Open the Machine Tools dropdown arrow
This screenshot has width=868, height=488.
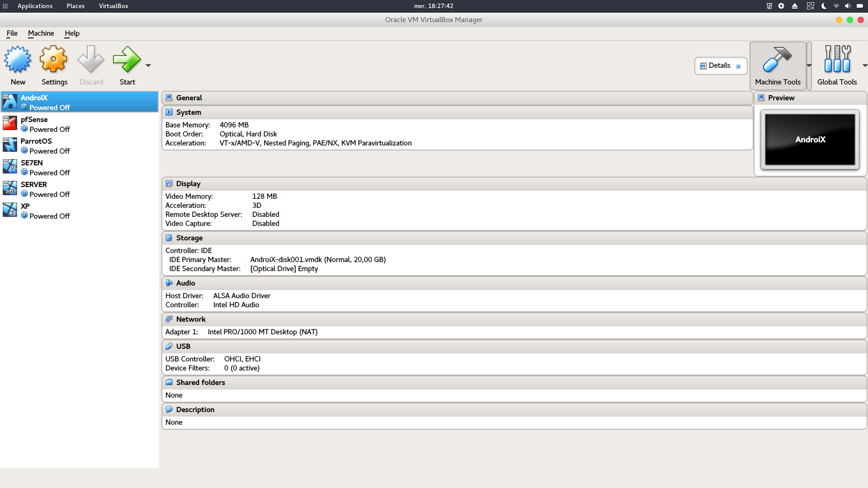click(x=809, y=66)
